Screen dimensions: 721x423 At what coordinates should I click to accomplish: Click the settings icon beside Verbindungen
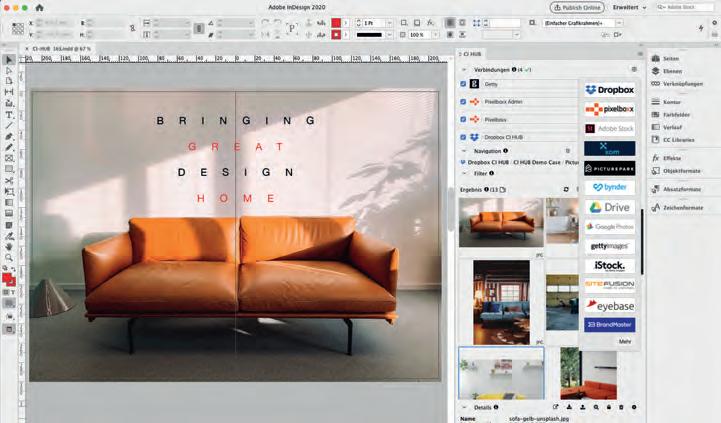[x=634, y=69]
